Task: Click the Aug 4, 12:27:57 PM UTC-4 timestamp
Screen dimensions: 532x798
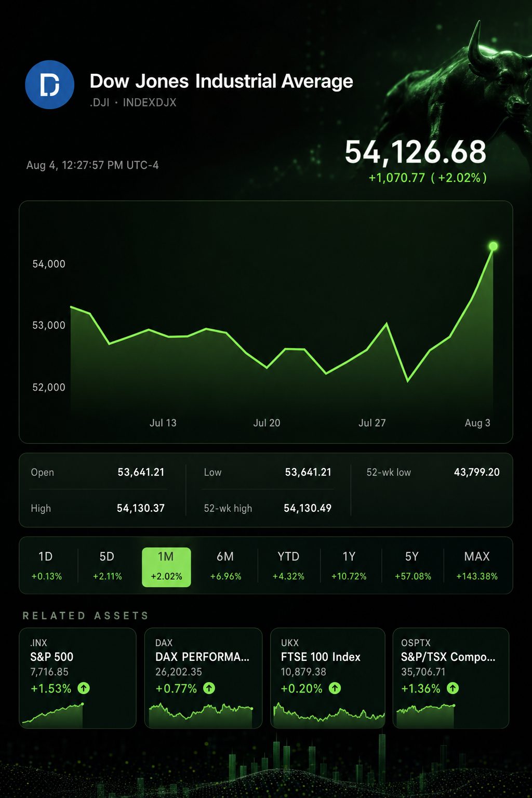Action: (x=92, y=165)
